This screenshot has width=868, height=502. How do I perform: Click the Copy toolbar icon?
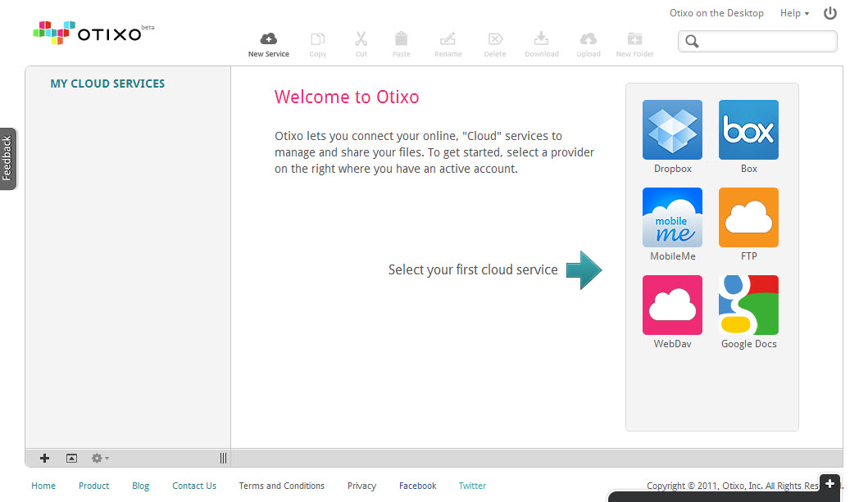click(318, 38)
